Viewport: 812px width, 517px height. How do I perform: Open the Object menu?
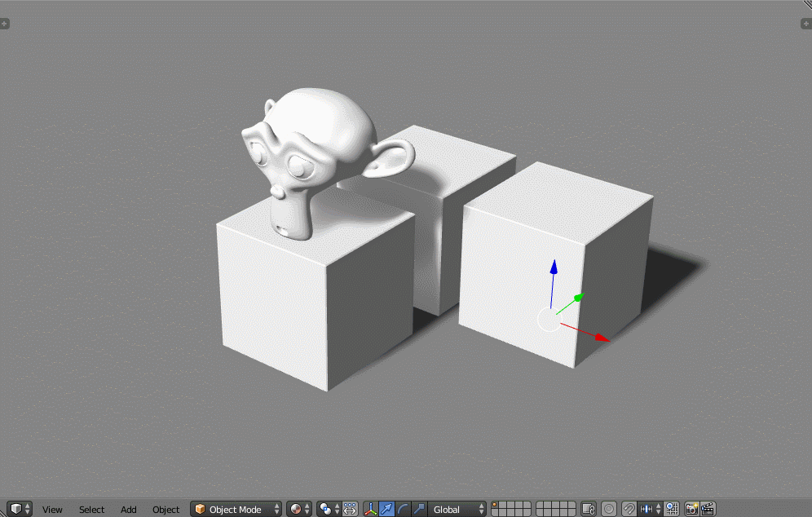165,509
